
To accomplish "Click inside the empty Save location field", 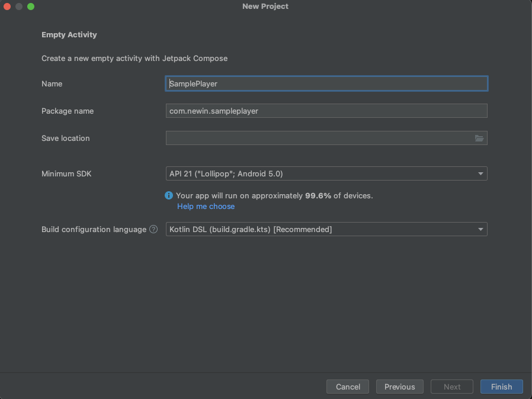I will (x=319, y=139).
